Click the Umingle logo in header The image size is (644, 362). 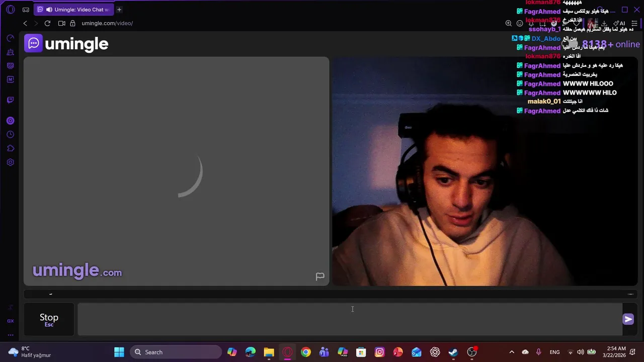click(66, 44)
